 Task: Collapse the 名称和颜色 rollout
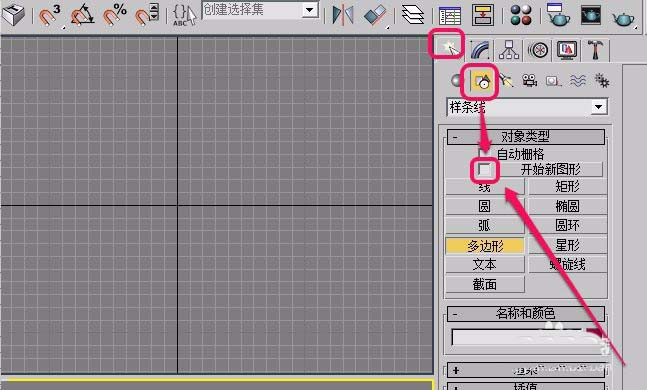click(526, 314)
